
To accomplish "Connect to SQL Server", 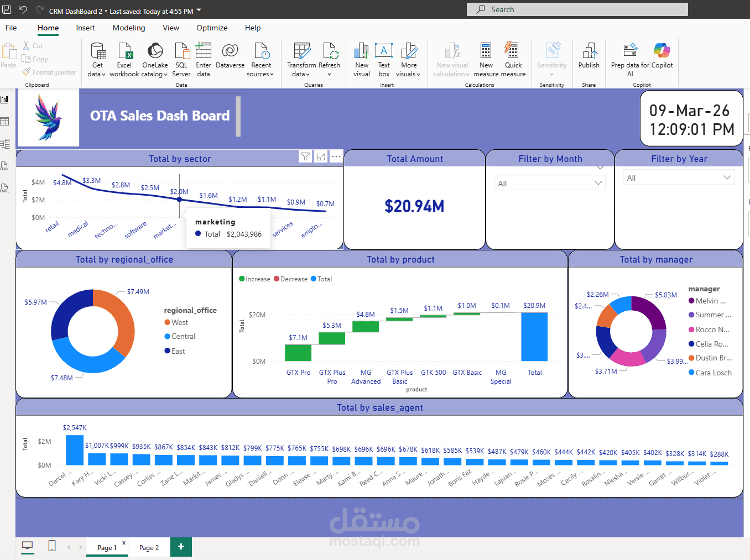I will pyautogui.click(x=181, y=60).
